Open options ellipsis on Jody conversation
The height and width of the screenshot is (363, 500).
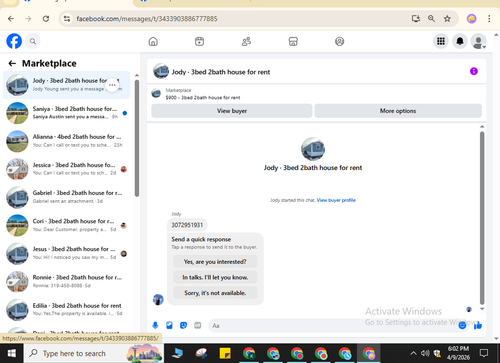tap(112, 85)
